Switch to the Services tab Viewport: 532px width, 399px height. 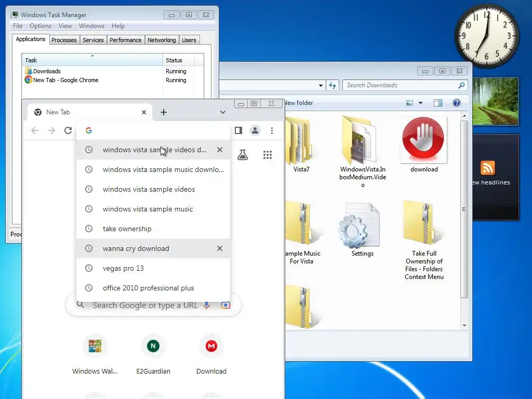[x=93, y=40]
